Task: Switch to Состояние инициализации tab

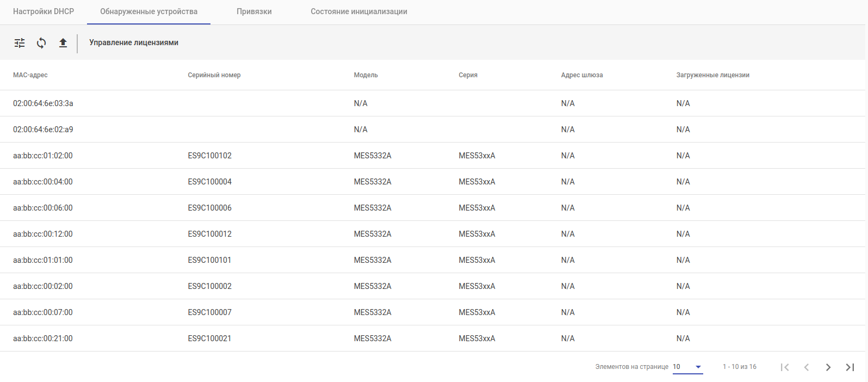Action: coord(359,11)
